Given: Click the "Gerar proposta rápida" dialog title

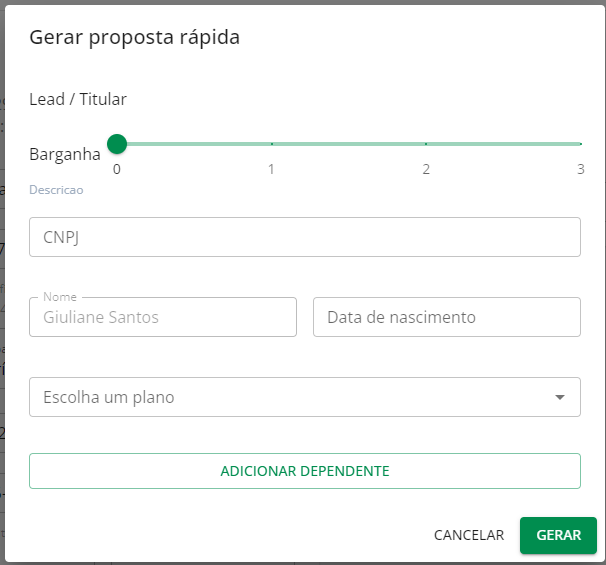Looking at the screenshot, I should pyautogui.click(x=134, y=38).
